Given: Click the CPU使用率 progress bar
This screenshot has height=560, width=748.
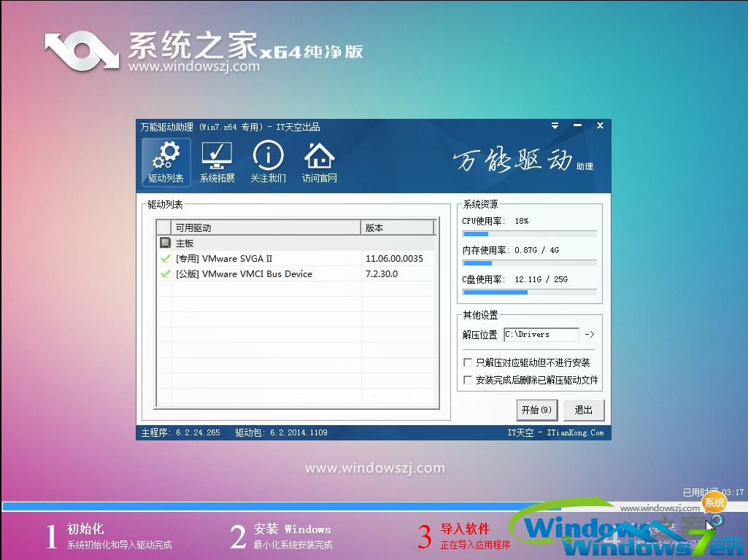Looking at the screenshot, I should pyautogui.click(x=530, y=234).
